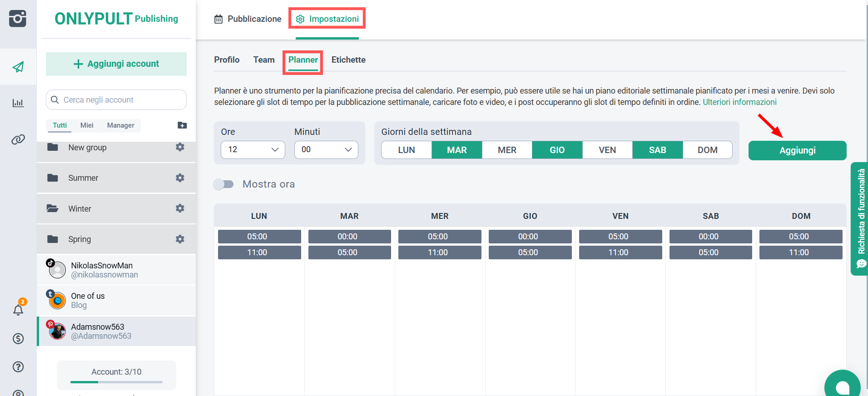Click the Aggiungi button
Image resolution: width=868 pixels, height=396 pixels.
click(797, 151)
